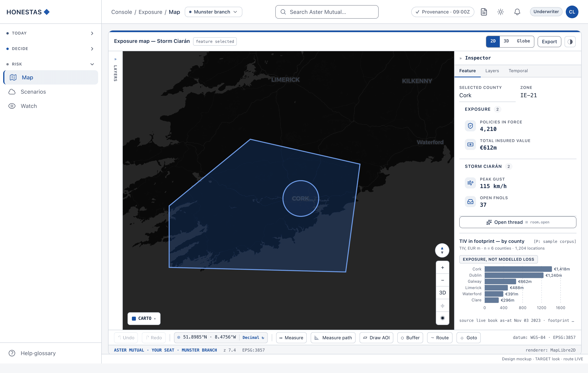The height and width of the screenshot is (373, 588).
Task: Click the coordinates readout 51.8985°N
Action: [209, 337]
